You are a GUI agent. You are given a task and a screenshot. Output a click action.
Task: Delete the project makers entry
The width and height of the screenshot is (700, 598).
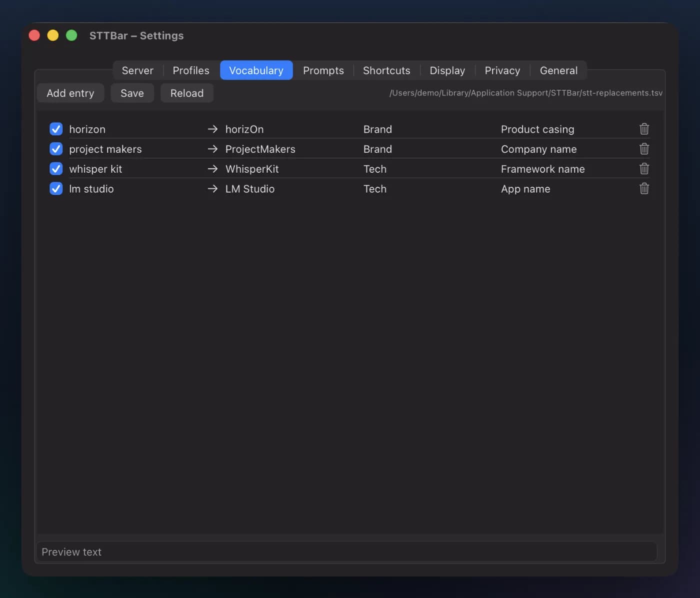click(x=644, y=149)
